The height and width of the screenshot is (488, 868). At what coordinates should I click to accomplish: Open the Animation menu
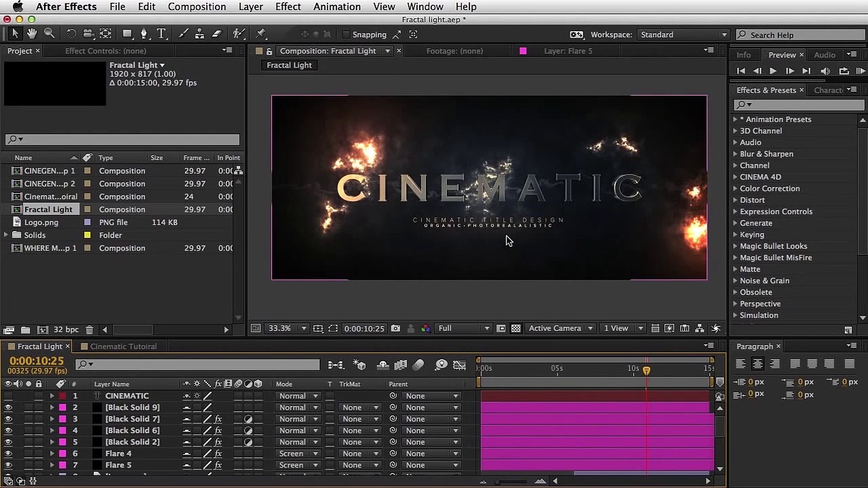point(337,7)
